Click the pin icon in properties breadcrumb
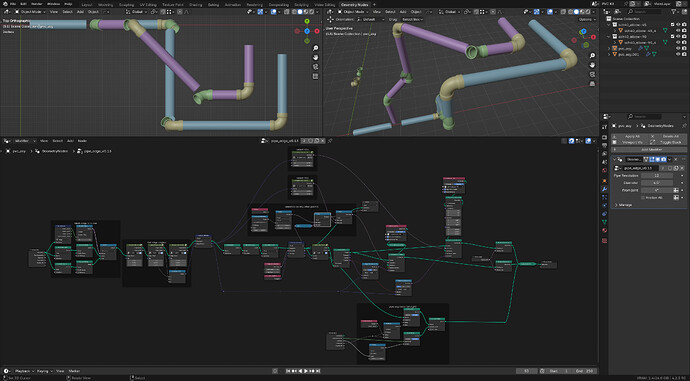 pos(684,126)
